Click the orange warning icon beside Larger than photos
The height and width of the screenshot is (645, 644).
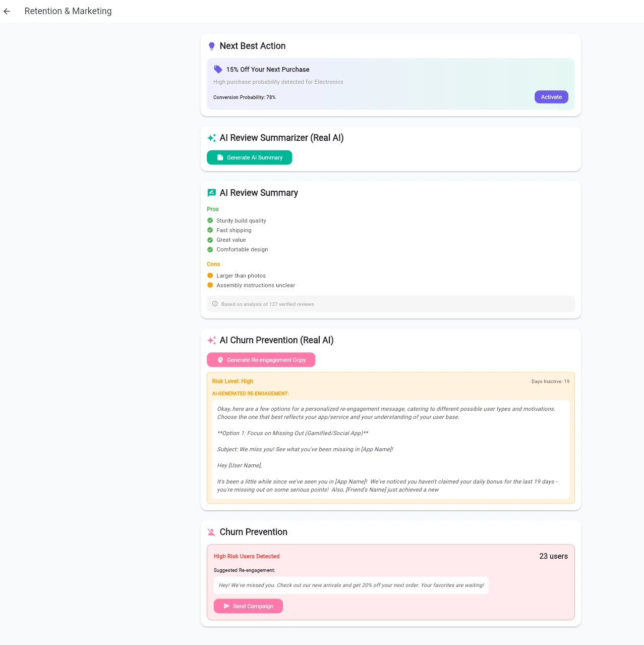tap(210, 276)
